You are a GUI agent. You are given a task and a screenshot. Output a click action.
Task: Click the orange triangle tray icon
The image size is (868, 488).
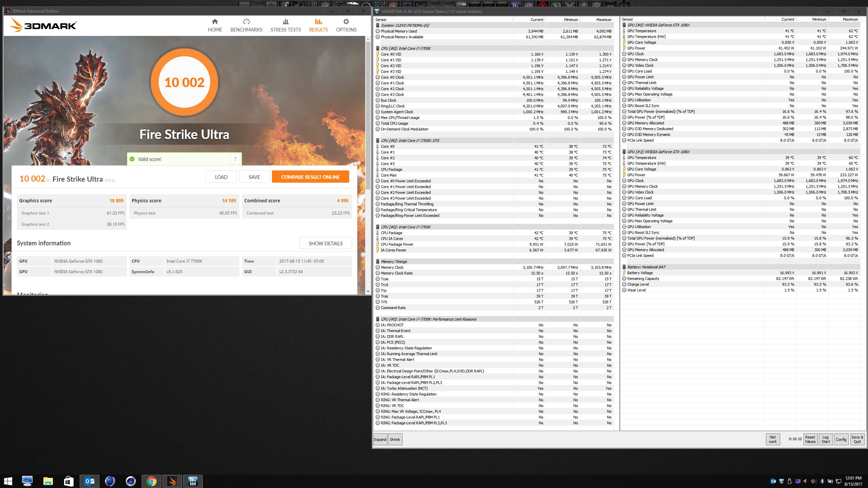point(805,481)
